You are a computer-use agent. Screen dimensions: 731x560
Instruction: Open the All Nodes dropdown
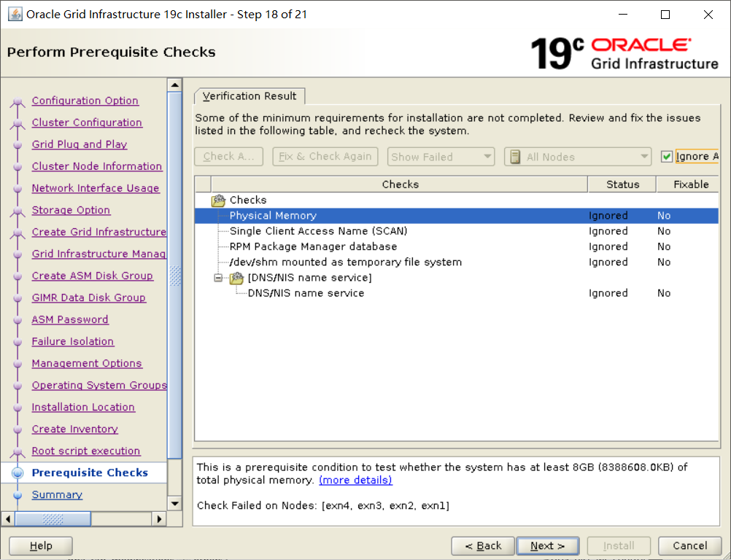click(578, 157)
